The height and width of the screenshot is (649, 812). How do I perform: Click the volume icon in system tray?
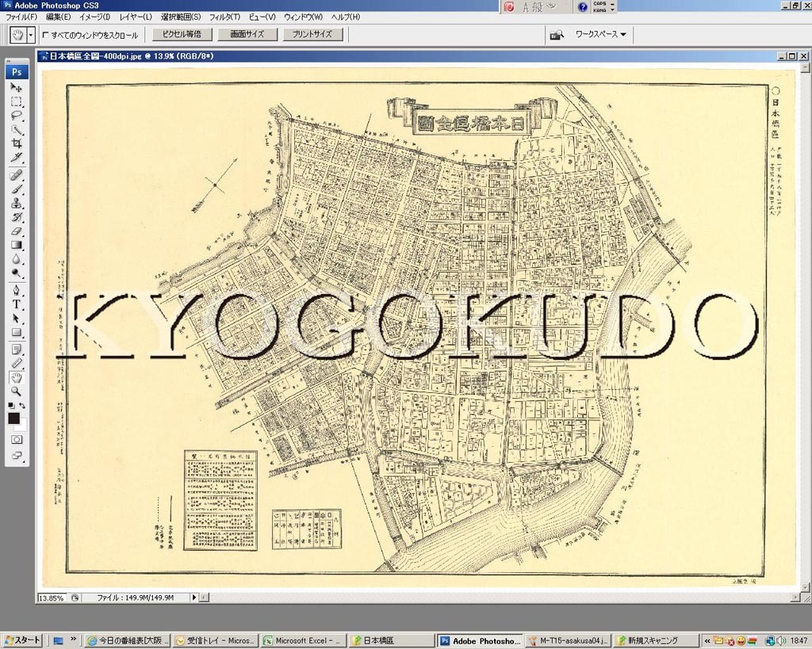coord(781,641)
